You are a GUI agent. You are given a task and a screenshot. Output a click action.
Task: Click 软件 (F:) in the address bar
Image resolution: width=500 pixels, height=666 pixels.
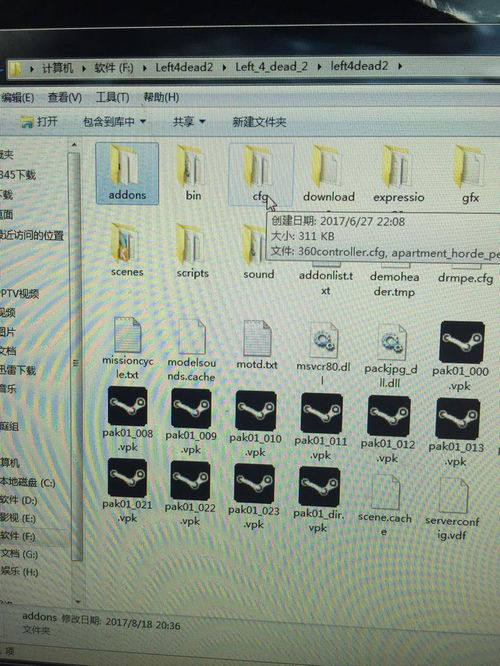(113, 68)
